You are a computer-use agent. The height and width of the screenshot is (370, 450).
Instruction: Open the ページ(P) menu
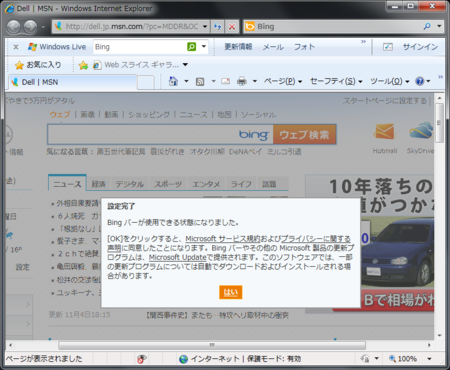pyautogui.click(x=283, y=81)
